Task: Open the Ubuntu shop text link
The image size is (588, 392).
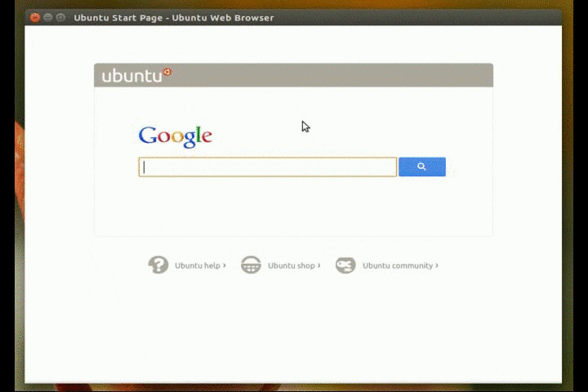Action: (291, 265)
